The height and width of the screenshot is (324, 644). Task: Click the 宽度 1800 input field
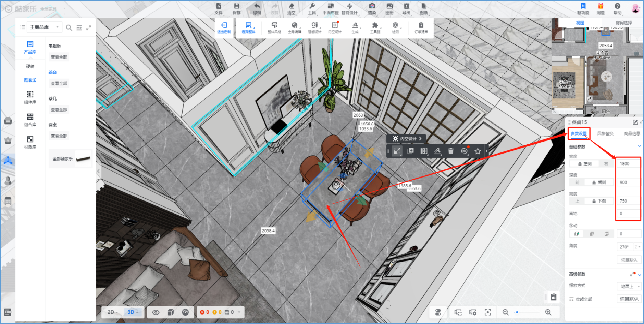pos(628,164)
